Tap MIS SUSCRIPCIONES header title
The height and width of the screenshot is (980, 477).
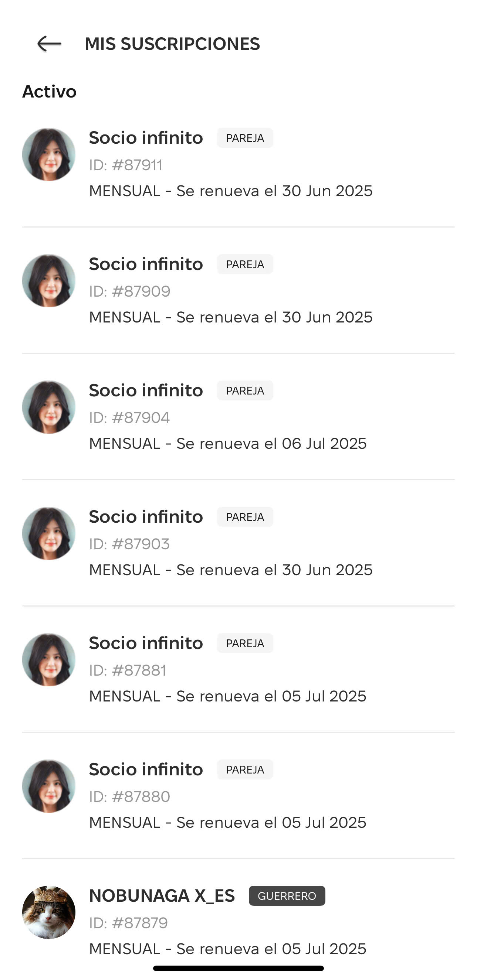click(172, 44)
